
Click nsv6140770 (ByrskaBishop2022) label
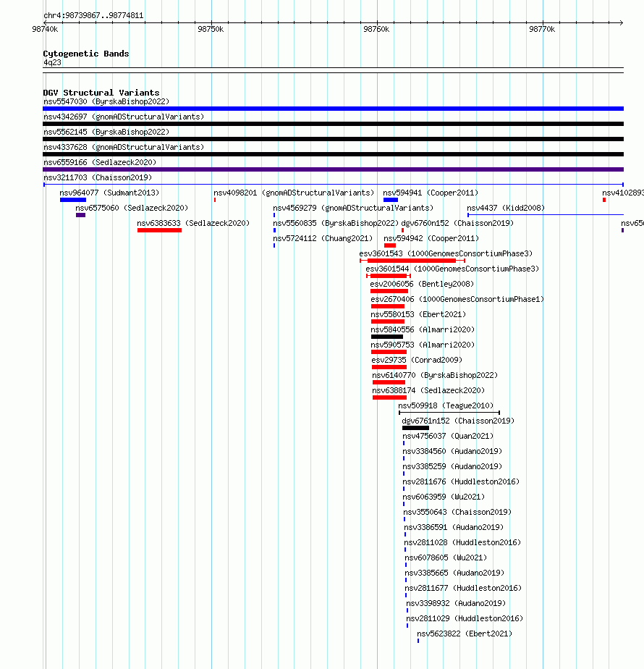click(435, 376)
